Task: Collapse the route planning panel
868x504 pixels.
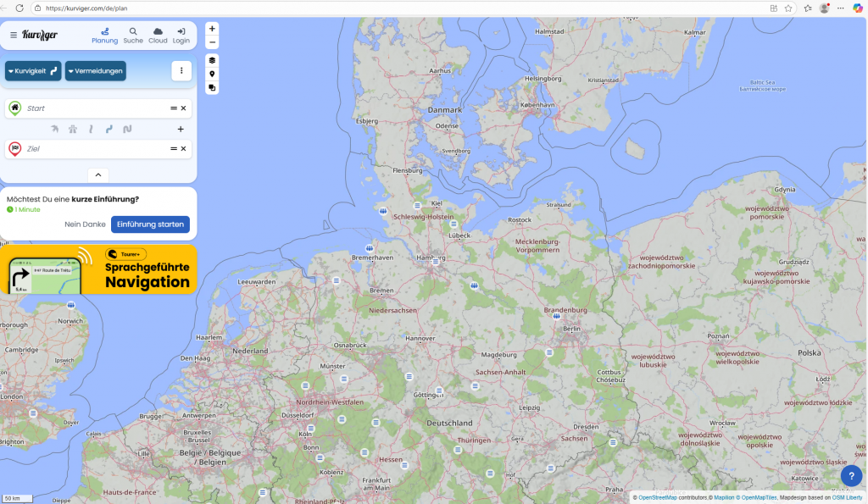Action: point(98,174)
